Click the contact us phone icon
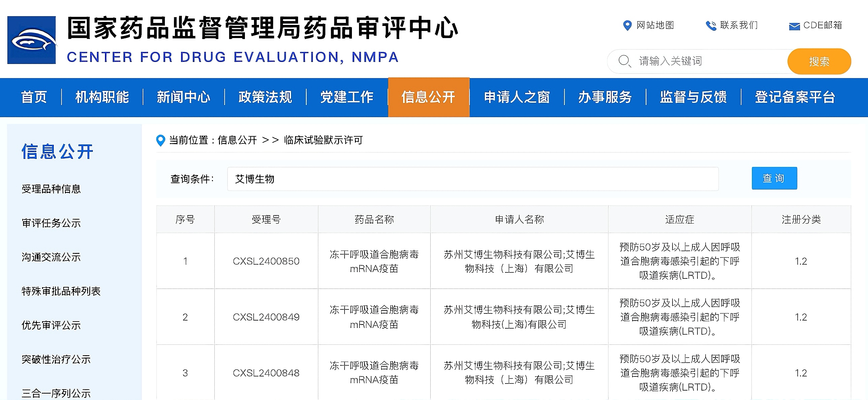The image size is (868, 400). click(x=711, y=26)
